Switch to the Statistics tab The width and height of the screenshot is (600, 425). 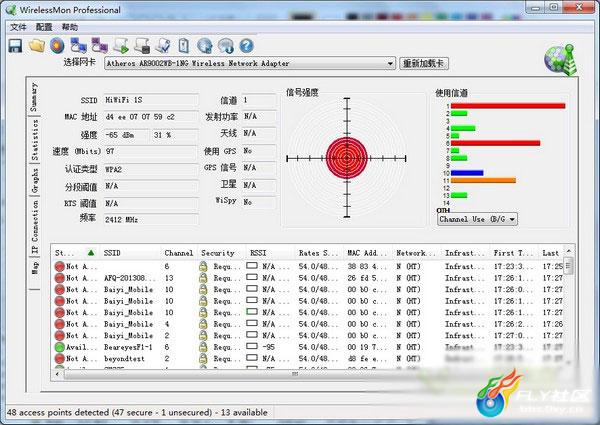coord(35,140)
